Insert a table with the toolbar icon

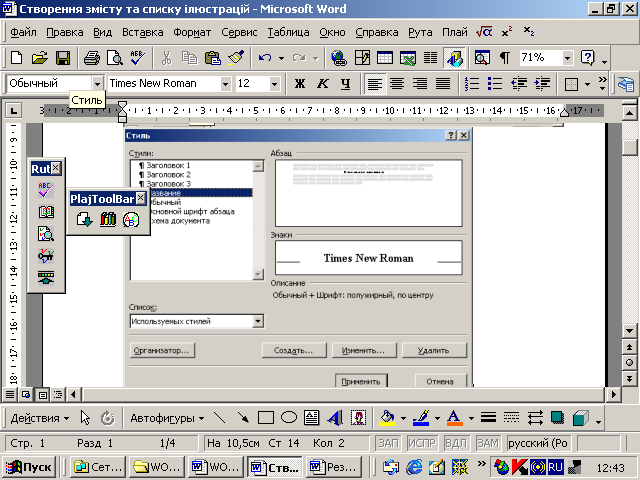[x=385, y=58]
